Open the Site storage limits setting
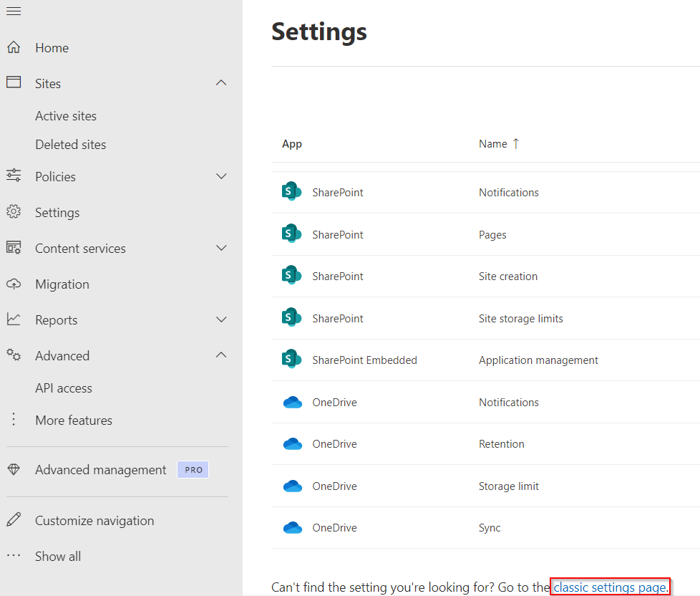 coord(520,318)
